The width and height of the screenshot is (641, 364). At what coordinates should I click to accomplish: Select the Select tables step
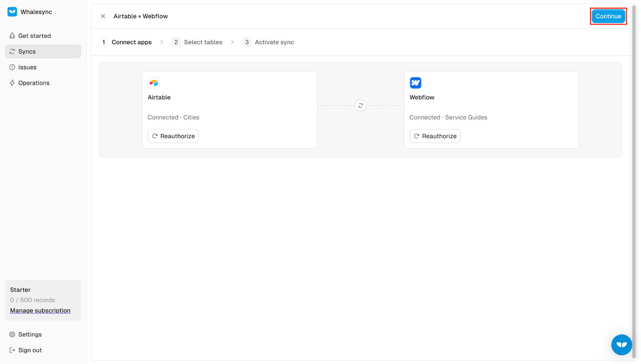(x=197, y=42)
